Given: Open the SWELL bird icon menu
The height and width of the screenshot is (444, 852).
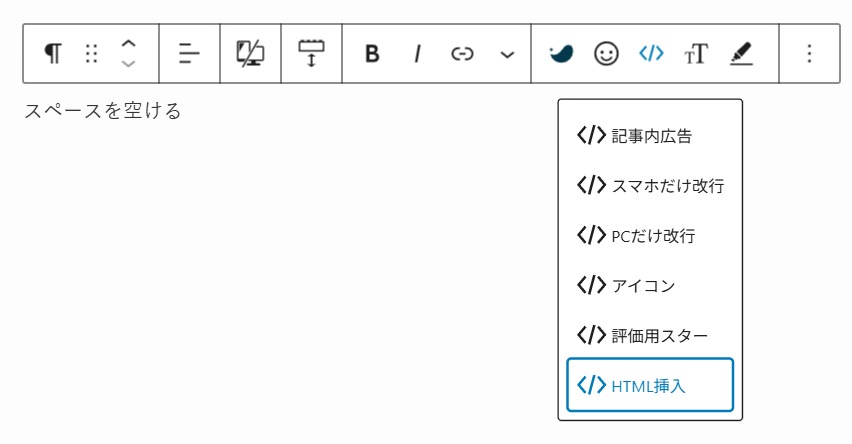Looking at the screenshot, I should [x=561, y=54].
